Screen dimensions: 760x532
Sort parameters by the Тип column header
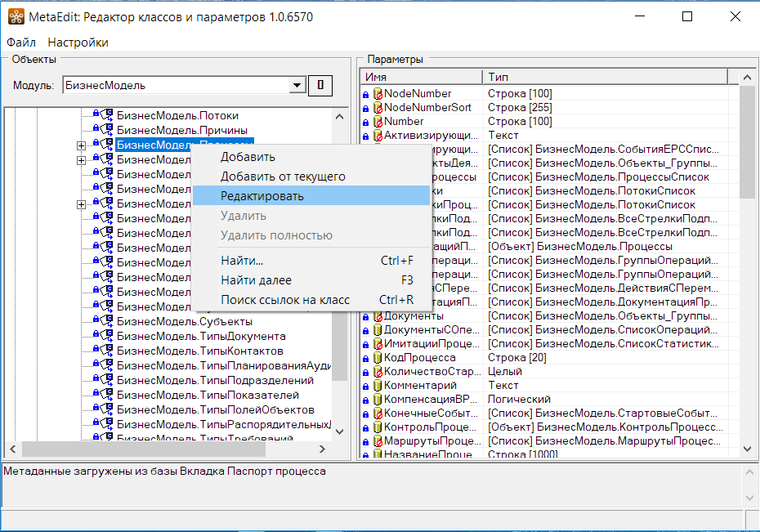click(x=604, y=76)
